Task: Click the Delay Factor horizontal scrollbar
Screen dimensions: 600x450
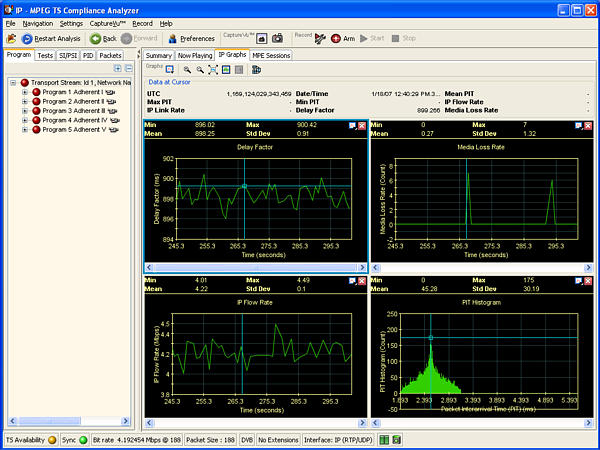Action: (256, 268)
